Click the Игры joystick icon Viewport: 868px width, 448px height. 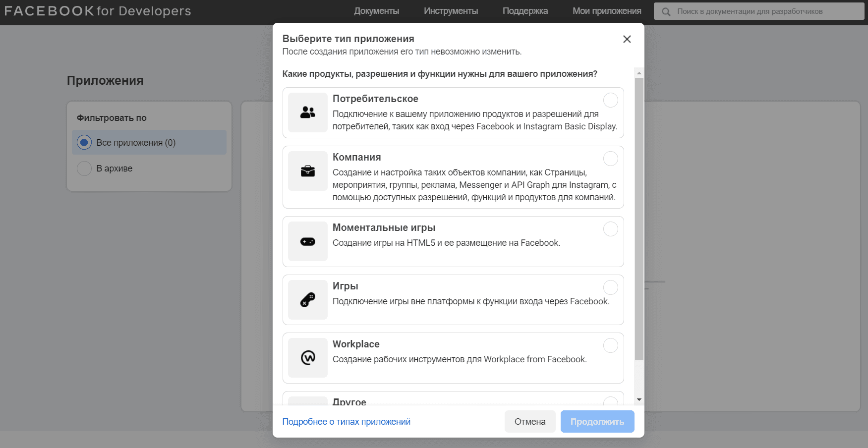click(x=308, y=300)
